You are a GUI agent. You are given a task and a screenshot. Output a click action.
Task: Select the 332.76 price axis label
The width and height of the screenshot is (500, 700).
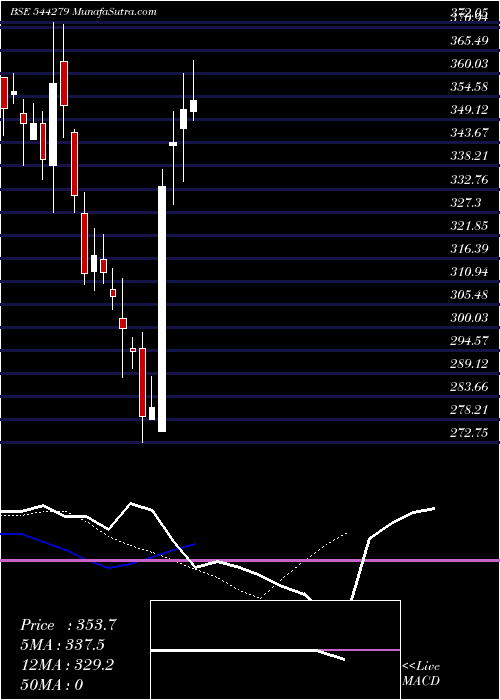tap(468, 179)
